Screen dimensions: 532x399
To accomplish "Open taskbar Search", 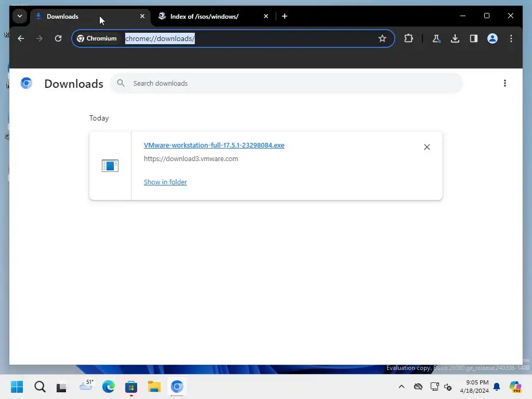I will [39, 387].
